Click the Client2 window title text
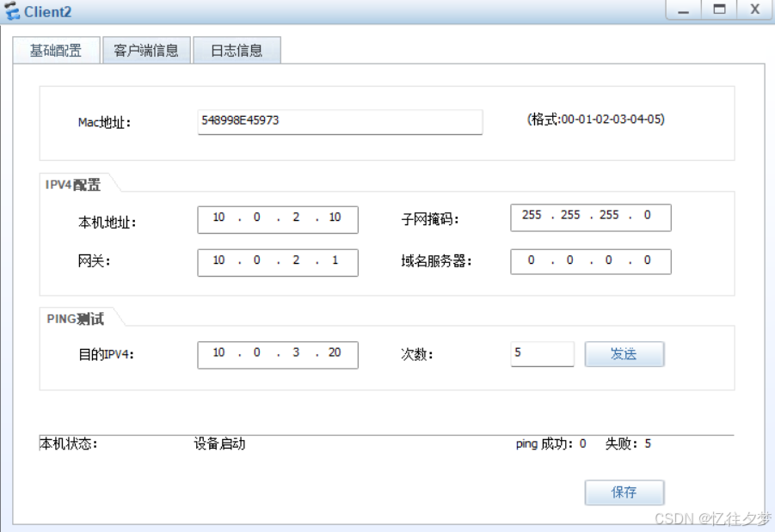This screenshot has width=775, height=532. tap(48, 11)
